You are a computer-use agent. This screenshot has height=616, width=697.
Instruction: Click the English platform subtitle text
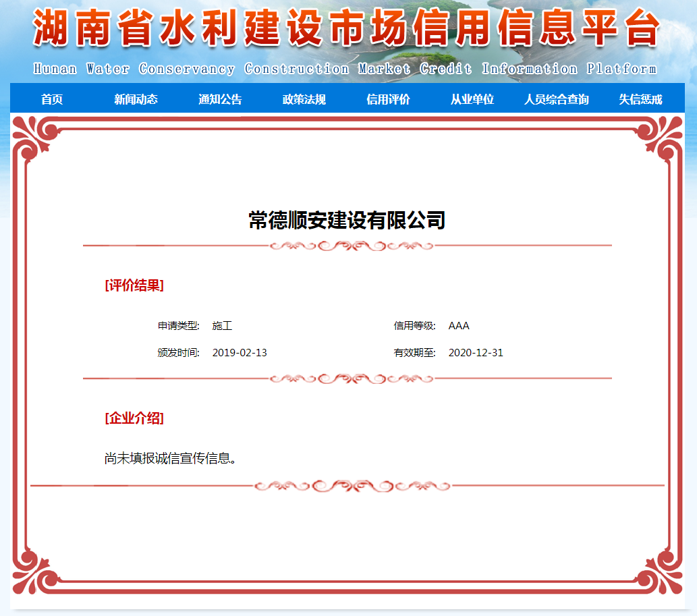pyautogui.click(x=345, y=69)
